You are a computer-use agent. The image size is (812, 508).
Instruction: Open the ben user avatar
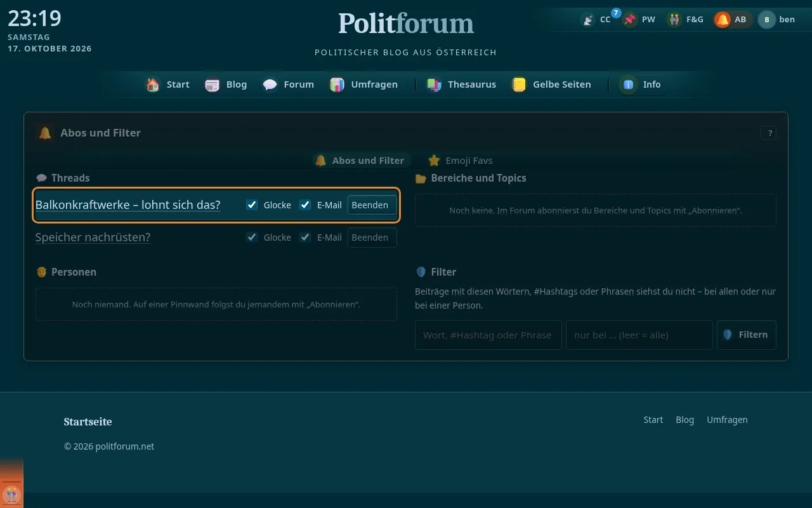(x=766, y=20)
